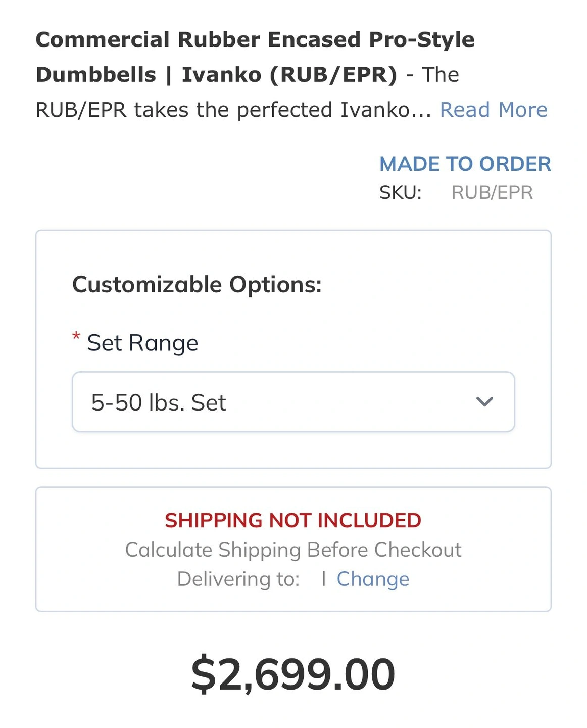Click the Customizable Options: heading
Image resolution: width=587 pixels, height=728 pixels.
coord(197,284)
